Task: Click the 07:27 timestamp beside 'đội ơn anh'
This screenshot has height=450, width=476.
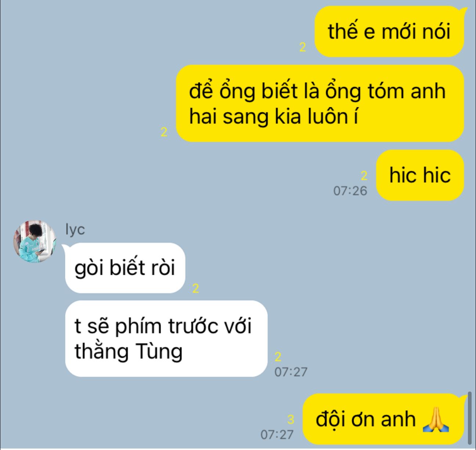Action: click(x=277, y=435)
